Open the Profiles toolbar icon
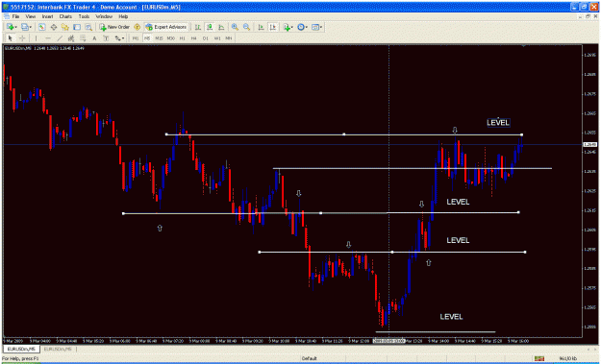 point(25,27)
